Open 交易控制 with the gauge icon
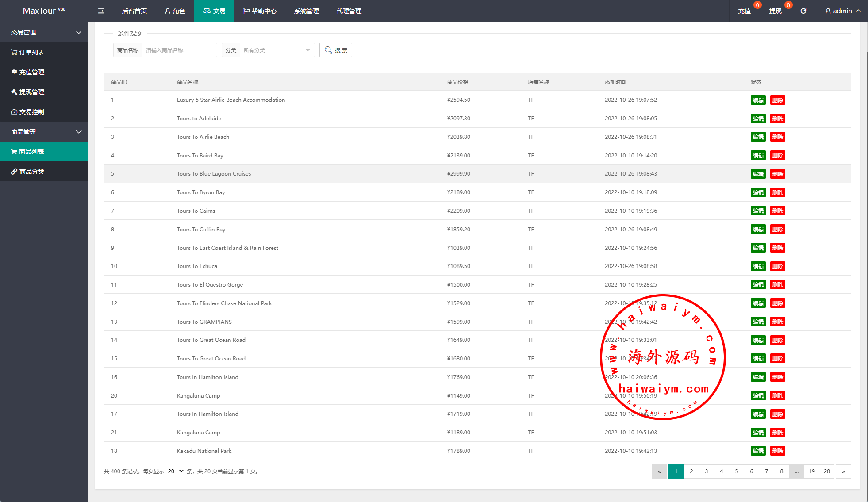868x502 pixels. pos(31,112)
